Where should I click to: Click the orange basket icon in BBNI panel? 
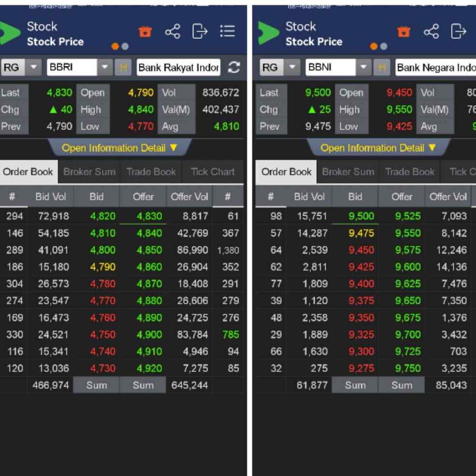[x=404, y=31]
